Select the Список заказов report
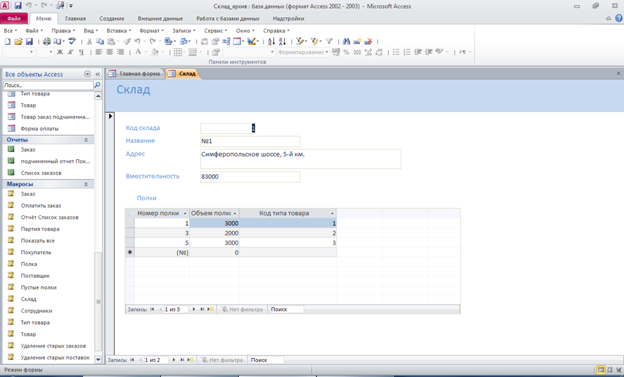Screen dimensions: 624x377 click(x=41, y=173)
